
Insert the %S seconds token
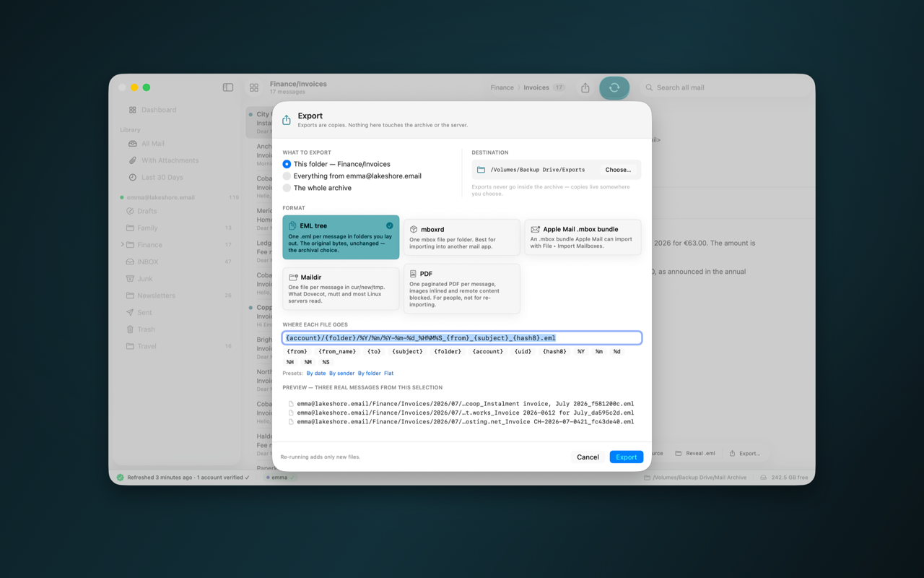[326, 362]
